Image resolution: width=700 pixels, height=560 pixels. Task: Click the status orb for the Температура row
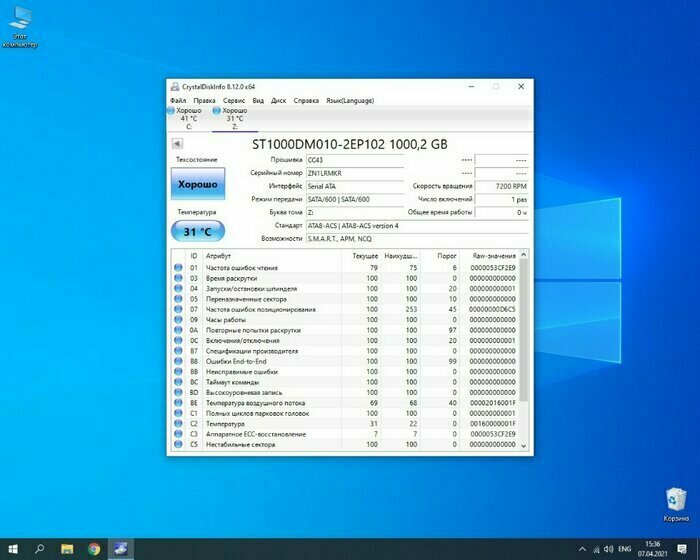(179, 423)
